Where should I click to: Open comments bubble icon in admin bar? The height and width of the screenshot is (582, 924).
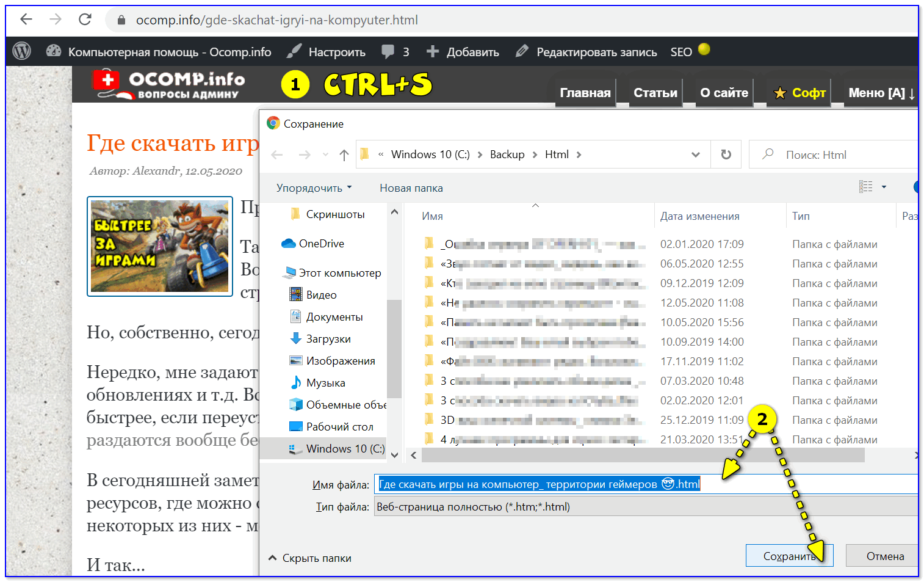tap(388, 51)
